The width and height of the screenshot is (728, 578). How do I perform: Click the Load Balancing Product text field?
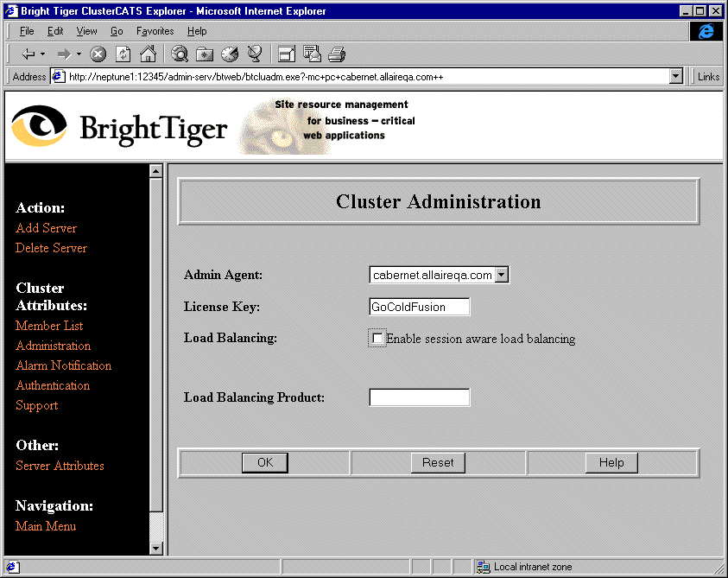(x=419, y=397)
